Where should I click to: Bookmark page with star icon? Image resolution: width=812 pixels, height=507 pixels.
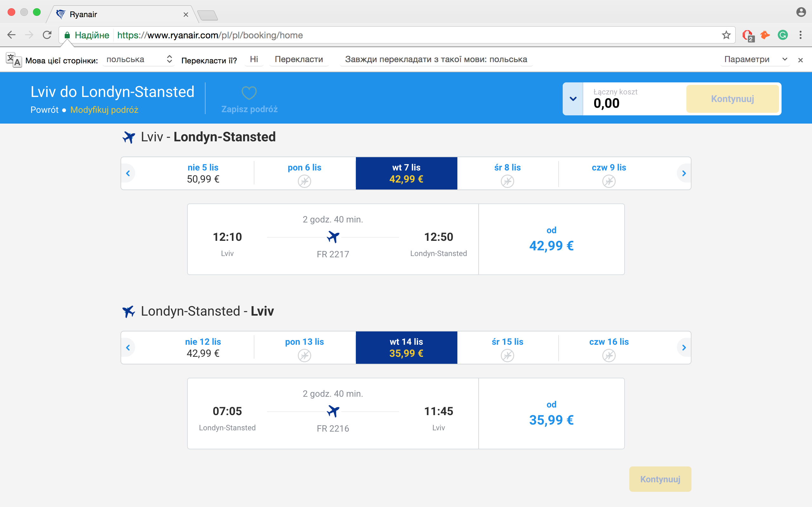click(726, 35)
